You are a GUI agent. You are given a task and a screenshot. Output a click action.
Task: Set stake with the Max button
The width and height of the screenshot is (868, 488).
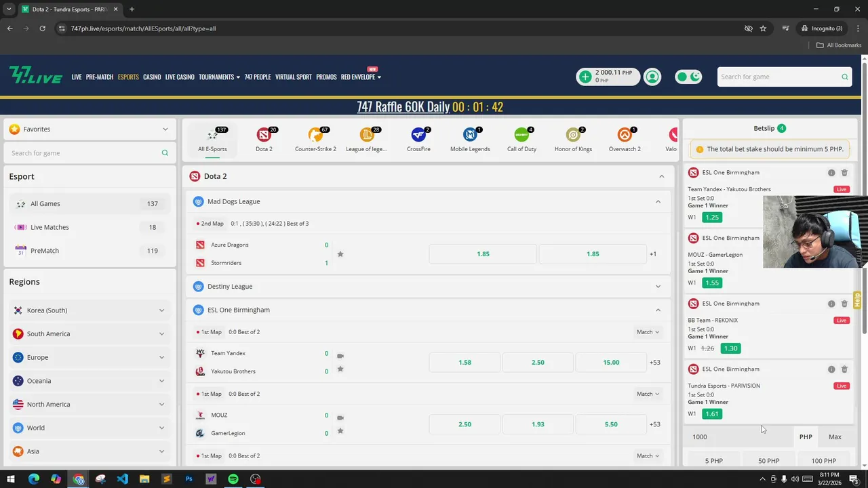click(x=835, y=437)
